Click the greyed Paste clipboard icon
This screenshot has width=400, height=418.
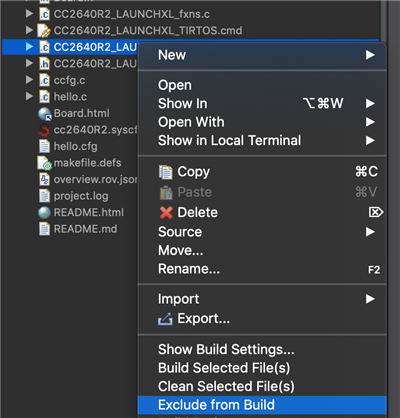[166, 192]
